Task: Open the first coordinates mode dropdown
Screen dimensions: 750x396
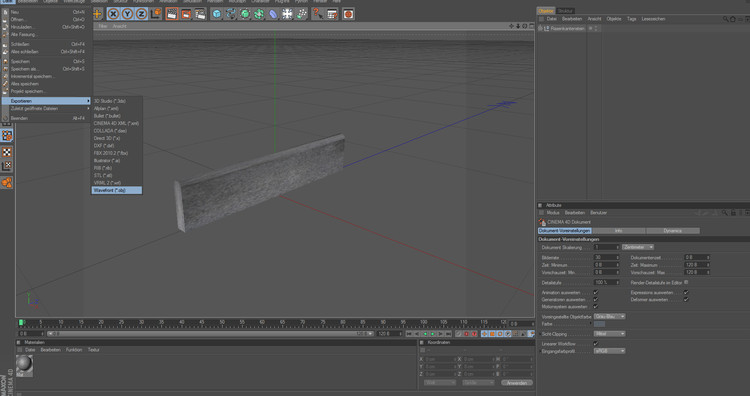Action: click(440, 383)
